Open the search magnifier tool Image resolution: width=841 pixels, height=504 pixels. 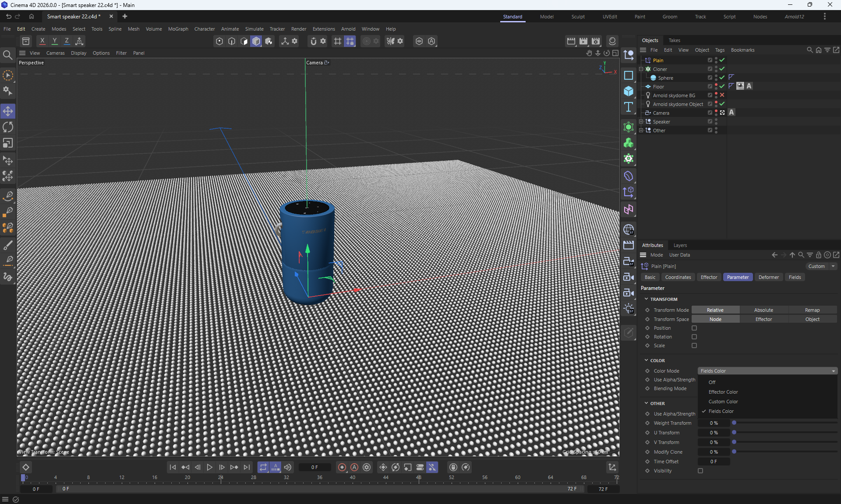(x=7, y=55)
